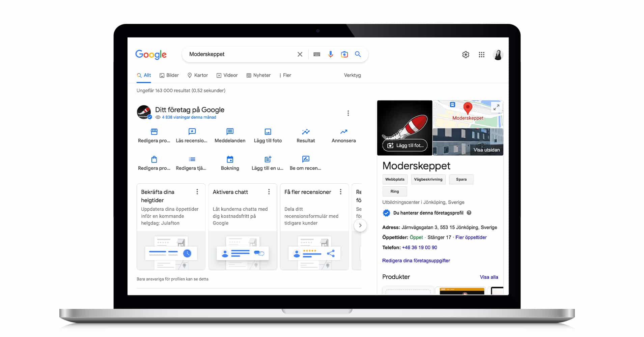Open Meddelanden icon

coord(230,132)
